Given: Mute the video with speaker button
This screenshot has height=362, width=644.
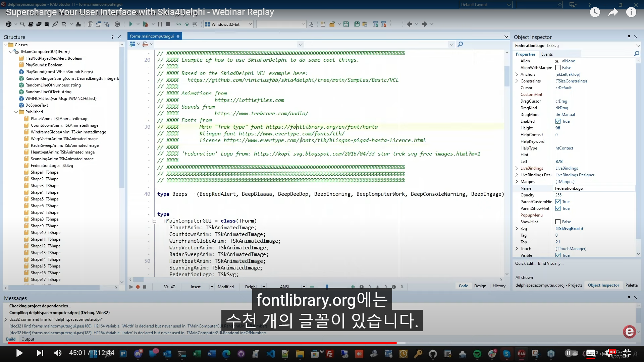Looking at the screenshot, I should (58, 353).
